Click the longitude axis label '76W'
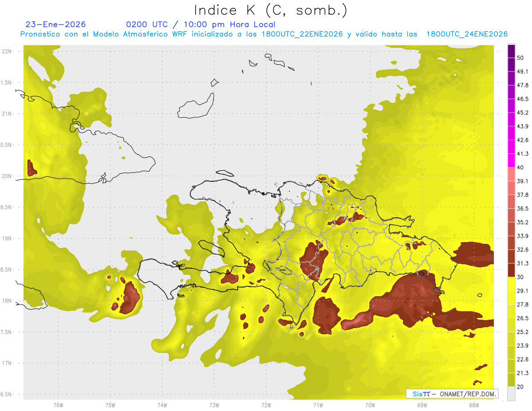This screenshot has height=411, width=532. tap(58, 405)
